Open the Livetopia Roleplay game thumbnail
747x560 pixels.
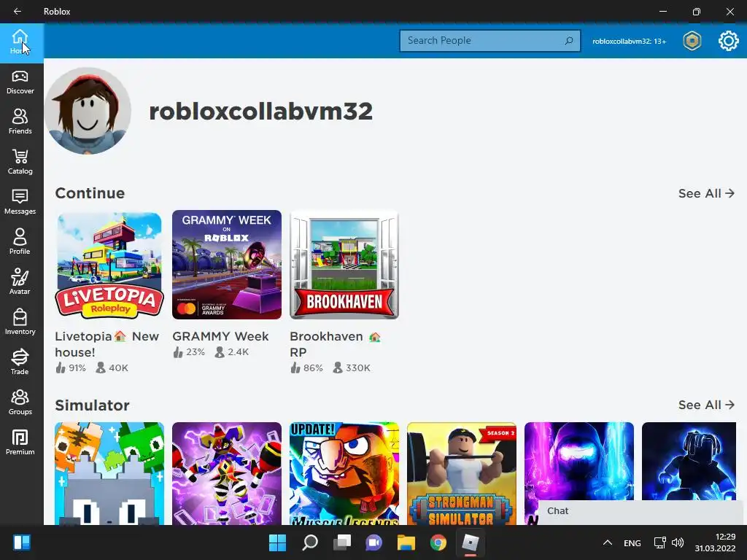[109, 265]
